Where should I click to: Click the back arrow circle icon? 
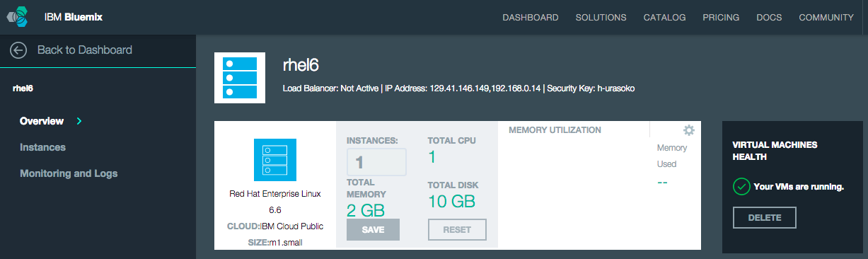(18, 50)
